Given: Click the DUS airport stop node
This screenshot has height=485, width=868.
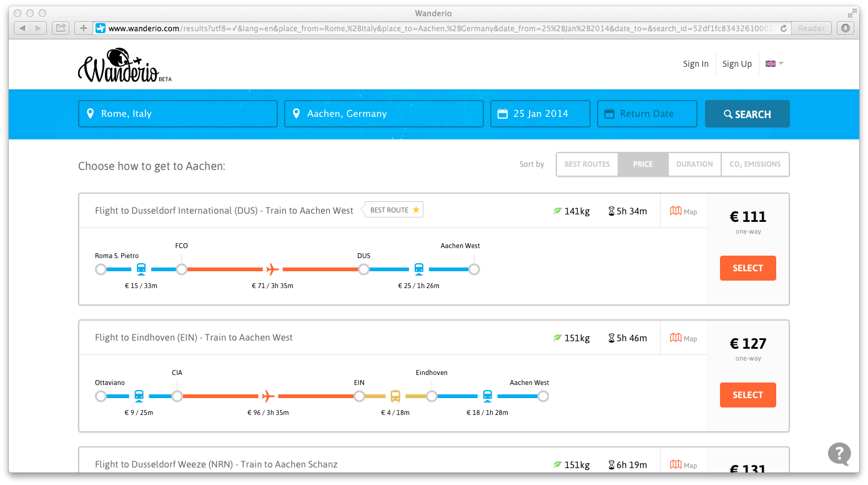Looking at the screenshot, I should tap(363, 269).
